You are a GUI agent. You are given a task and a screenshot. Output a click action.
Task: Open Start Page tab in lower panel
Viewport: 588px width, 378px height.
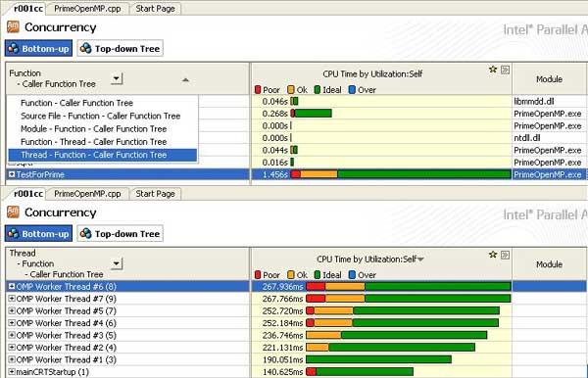[155, 194]
